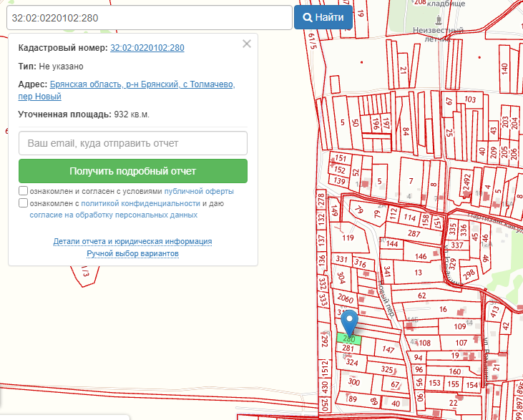The image size is (523, 420).
Task: Select the green highlighted parcel 280
Action: 349,339
